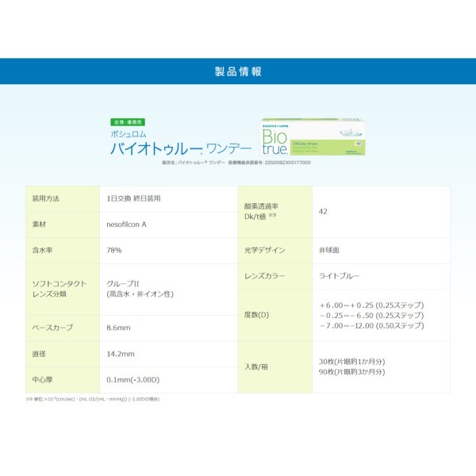476x476 pixels.
Task: Select the 0.1mm(-3.00D) value
Action: tap(133, 380)
